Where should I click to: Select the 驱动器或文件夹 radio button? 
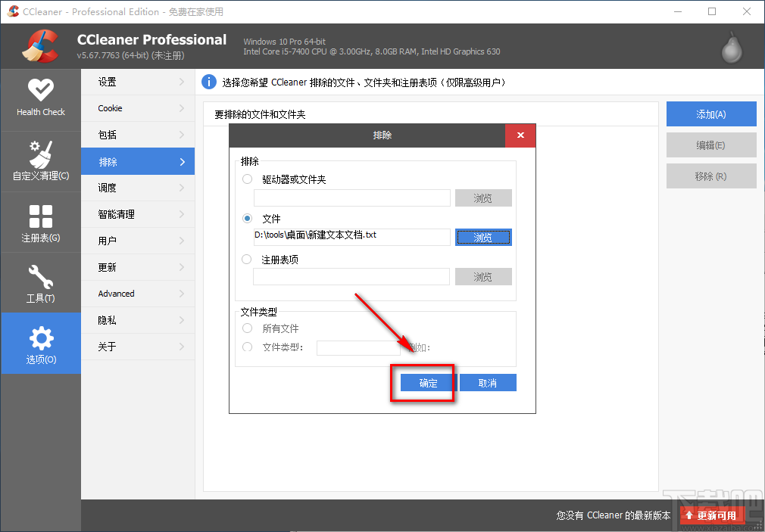[x=248, y=179]
